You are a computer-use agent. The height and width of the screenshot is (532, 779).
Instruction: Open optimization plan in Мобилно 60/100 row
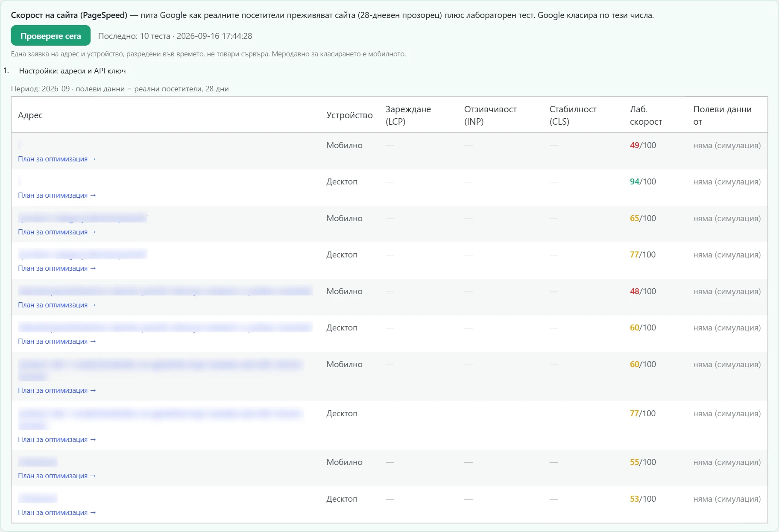click(x=57, y=390)
